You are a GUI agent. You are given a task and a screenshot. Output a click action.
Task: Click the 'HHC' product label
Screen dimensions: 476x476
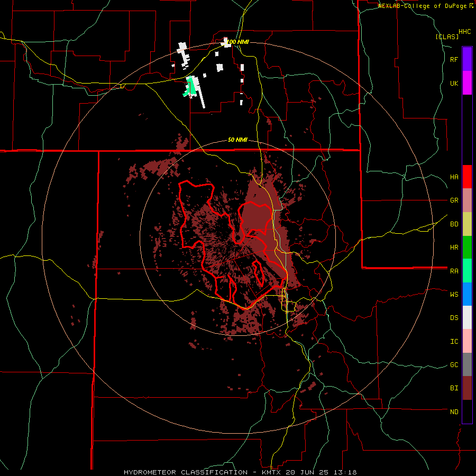[x=465, y=32]
